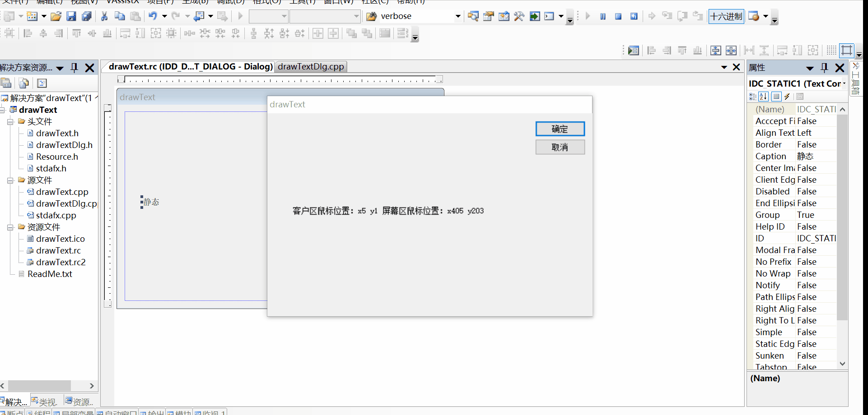The height and width of the screenshot is (415, 868).
Task: Toggle the dotted grid display in dialog editor
Action: [831, 51]
